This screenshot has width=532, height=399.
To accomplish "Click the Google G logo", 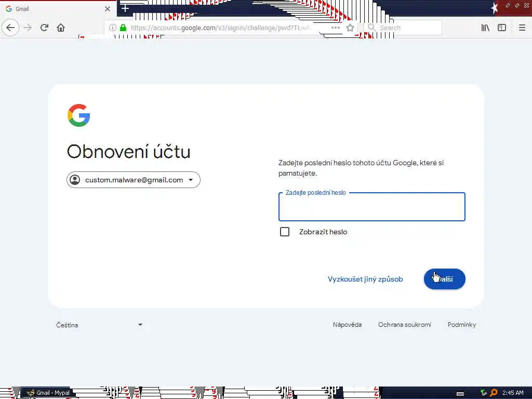I will point(79,115).
